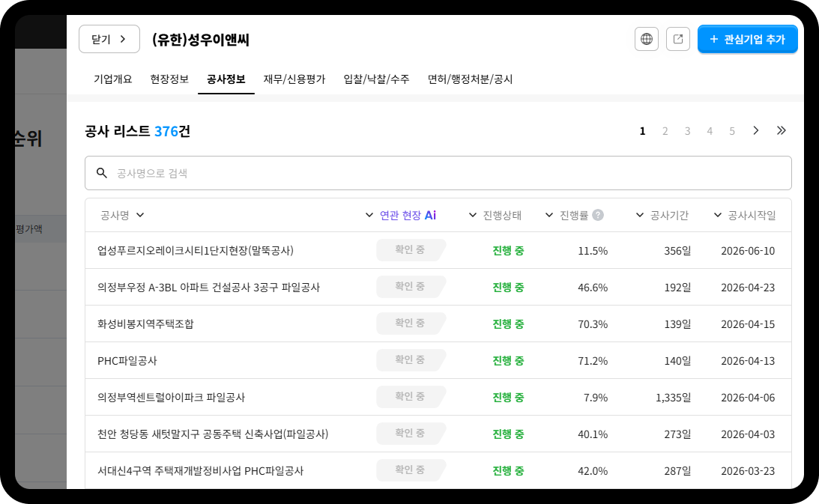819x504 pixels.
Task: Click the 닫기 button
Action: click(109, 39)
